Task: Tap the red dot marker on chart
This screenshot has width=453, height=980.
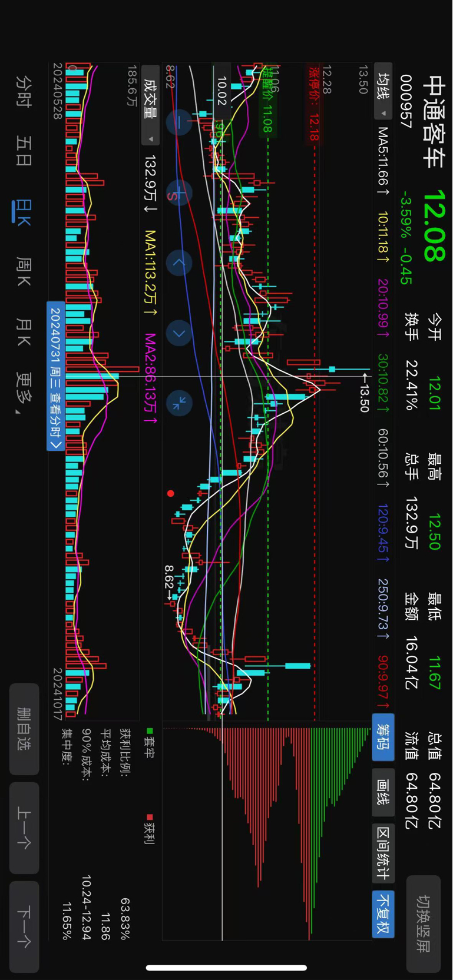Action: [x=171, y=493]
